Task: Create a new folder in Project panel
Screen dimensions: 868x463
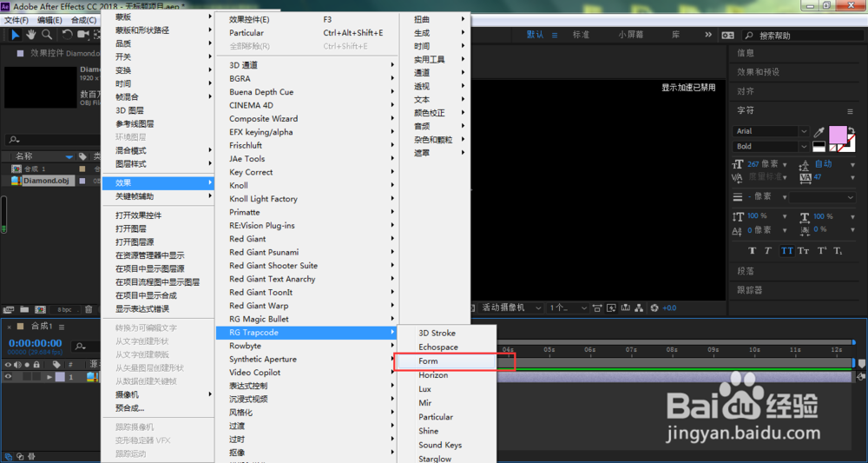Action: [24, 309]
